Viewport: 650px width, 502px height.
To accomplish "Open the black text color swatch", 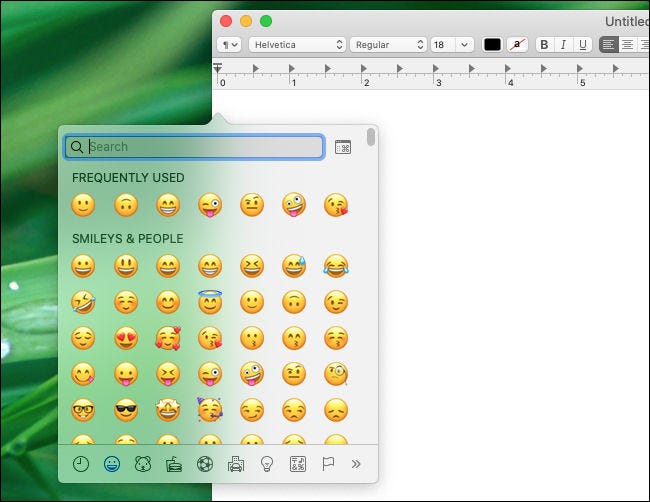I will pos(492,45).
